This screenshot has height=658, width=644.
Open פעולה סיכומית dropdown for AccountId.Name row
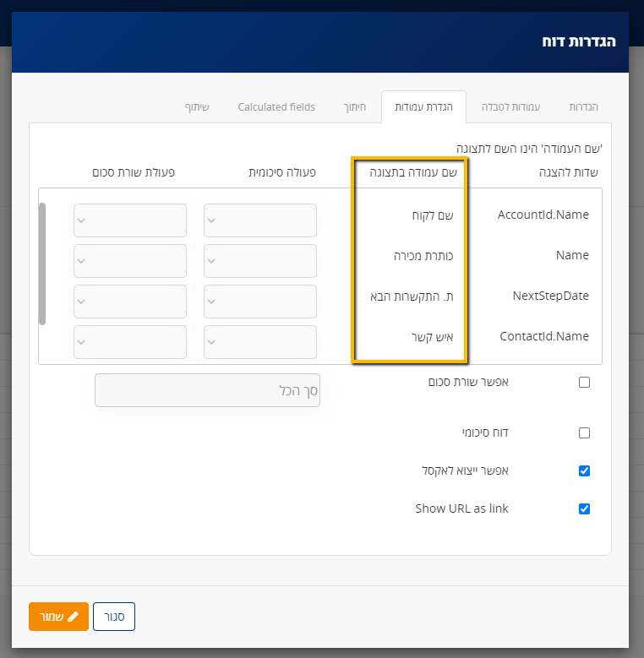[x=260, y=220]
